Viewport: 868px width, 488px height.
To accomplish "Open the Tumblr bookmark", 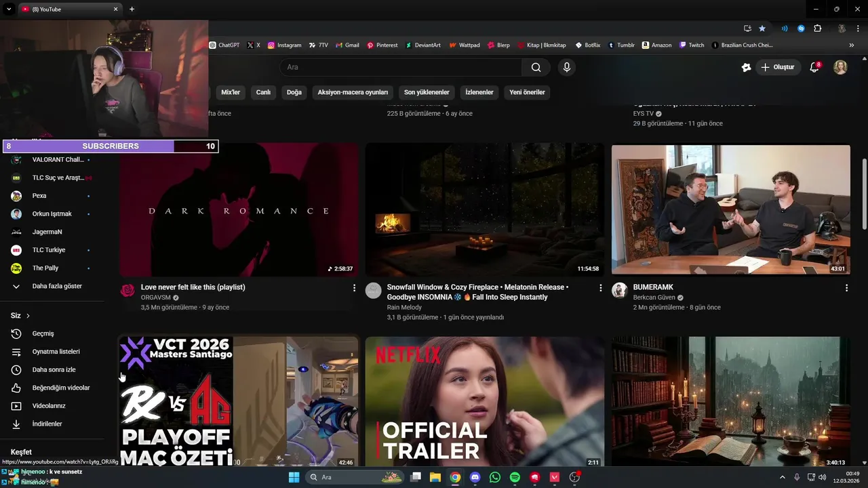I will (621, 45).
